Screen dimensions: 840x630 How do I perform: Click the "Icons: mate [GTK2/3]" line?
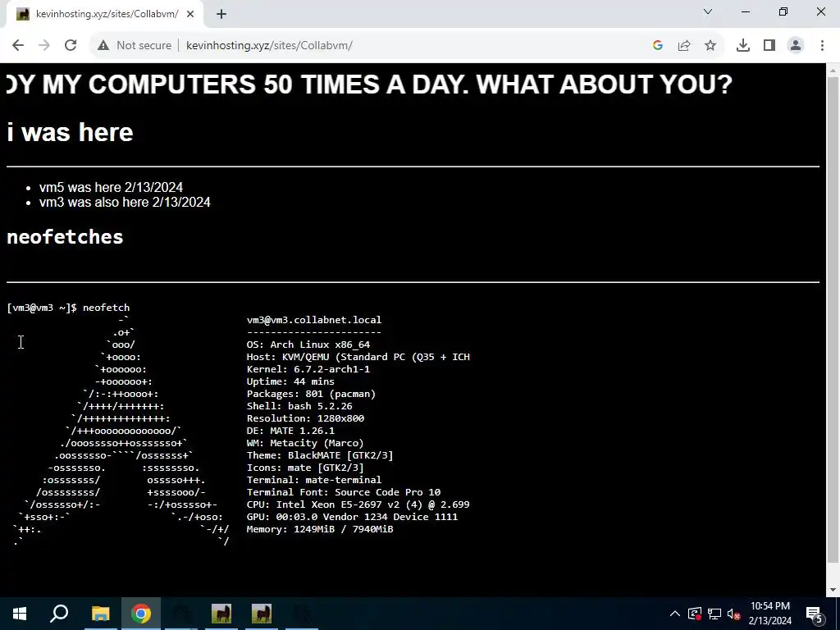[x=305, y=468]
